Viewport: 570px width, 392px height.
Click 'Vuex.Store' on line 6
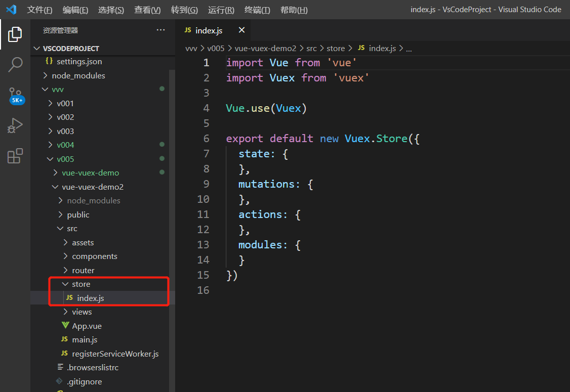376,139
